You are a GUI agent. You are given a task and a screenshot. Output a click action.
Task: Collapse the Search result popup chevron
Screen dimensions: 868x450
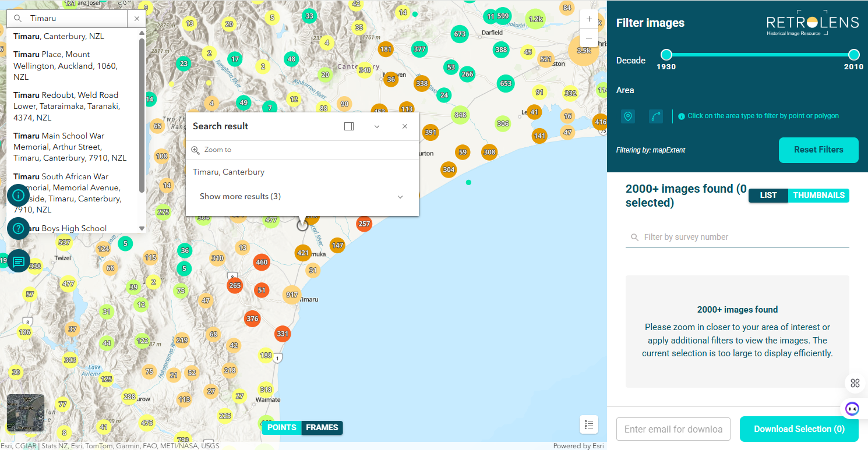click(x=377, y=126)
